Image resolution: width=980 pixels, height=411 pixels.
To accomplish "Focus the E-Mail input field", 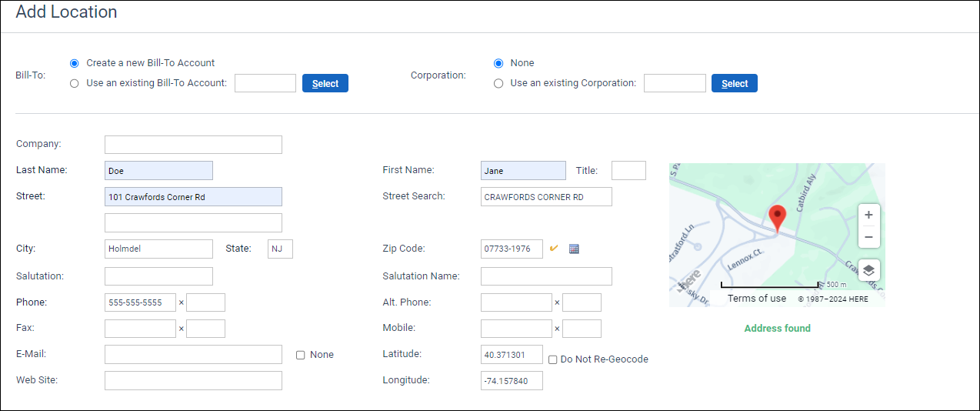I will coord(193,354).
